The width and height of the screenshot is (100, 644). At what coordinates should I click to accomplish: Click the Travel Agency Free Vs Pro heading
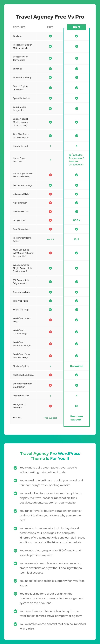50,17
